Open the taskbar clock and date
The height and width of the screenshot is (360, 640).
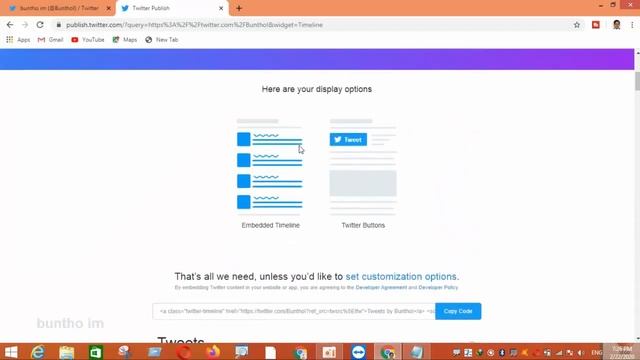pos(622,352)
